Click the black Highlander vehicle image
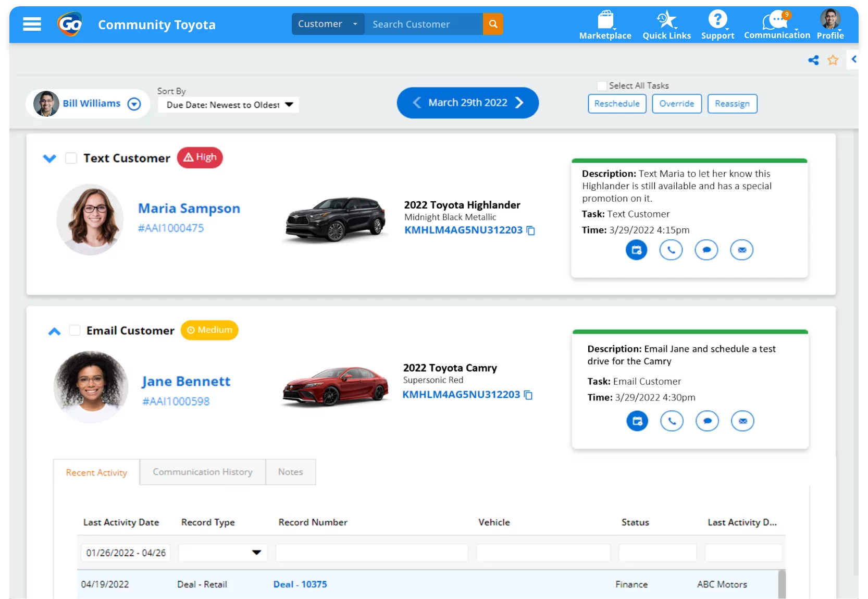868x599 pixels. tap(336, 219)
